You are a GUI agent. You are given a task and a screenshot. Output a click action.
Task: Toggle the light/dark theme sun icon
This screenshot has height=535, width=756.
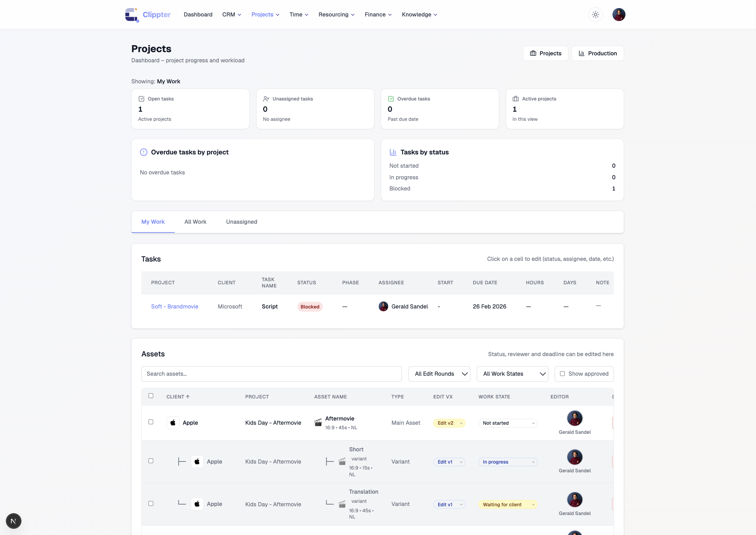(x=595, y=15)
